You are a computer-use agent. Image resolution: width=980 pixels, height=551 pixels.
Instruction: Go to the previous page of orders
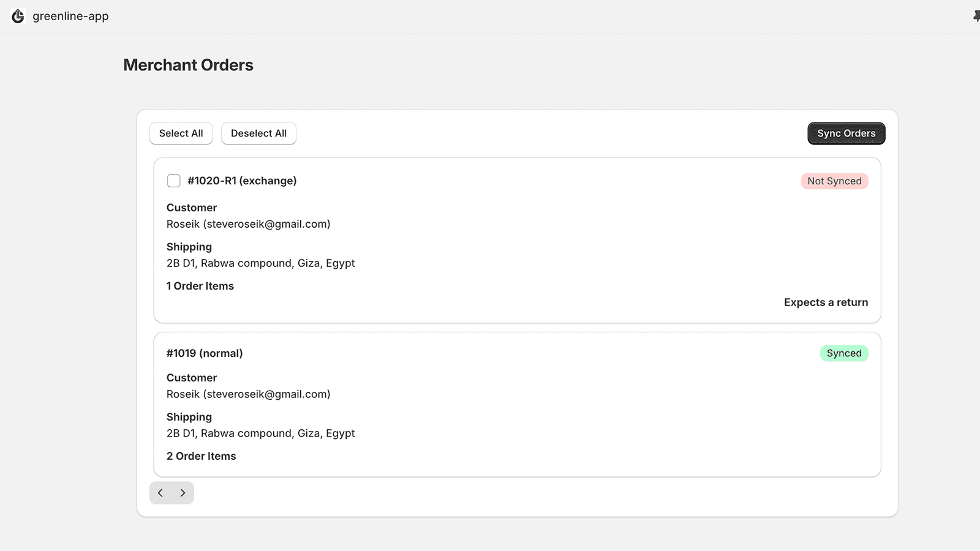[x=160, y=493]
